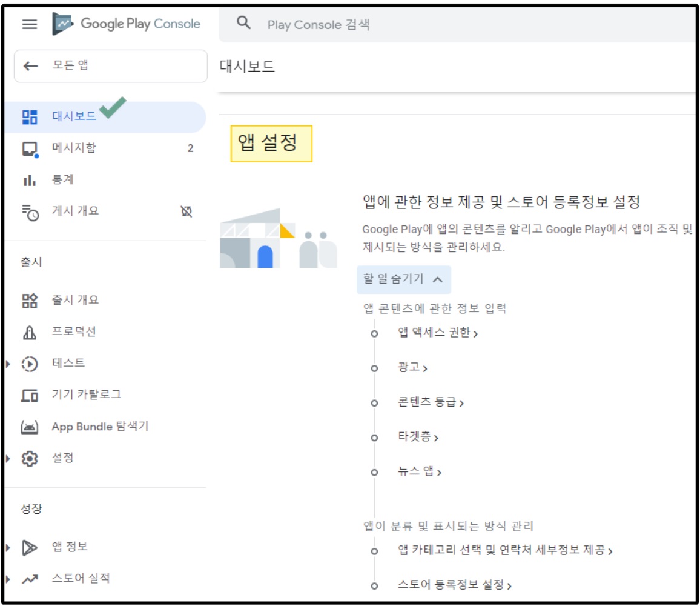Click the search magnifier icon
Screen dimensions: 700x606
(243, 22)
